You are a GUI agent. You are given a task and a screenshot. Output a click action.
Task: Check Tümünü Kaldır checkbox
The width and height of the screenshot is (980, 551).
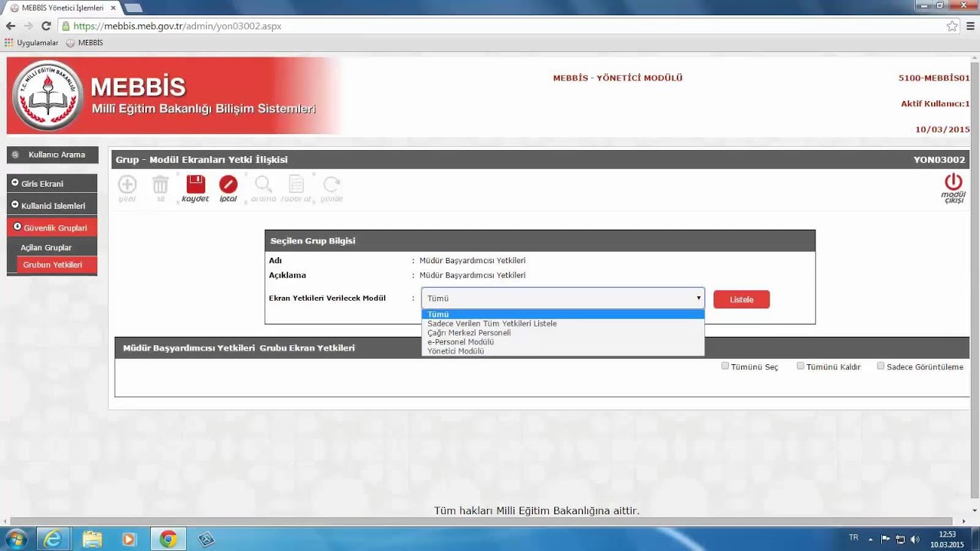point(800,366)
